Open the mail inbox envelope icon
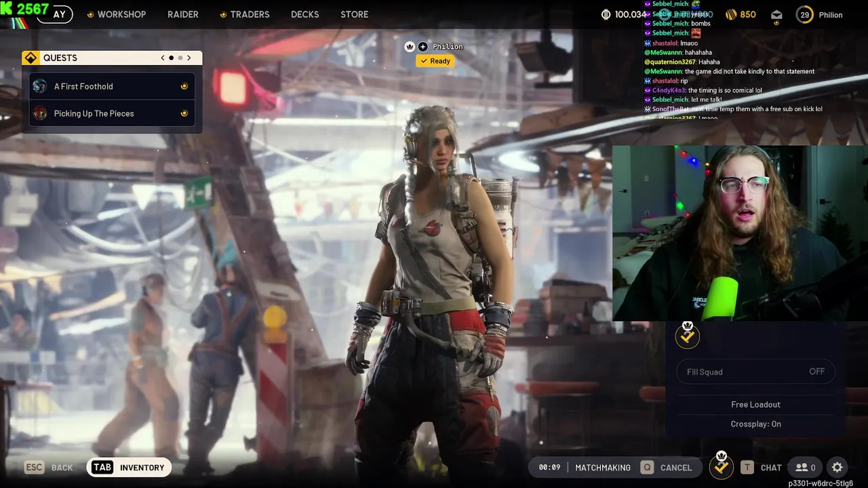Screen dimensions: 868x488 [776, 15]
